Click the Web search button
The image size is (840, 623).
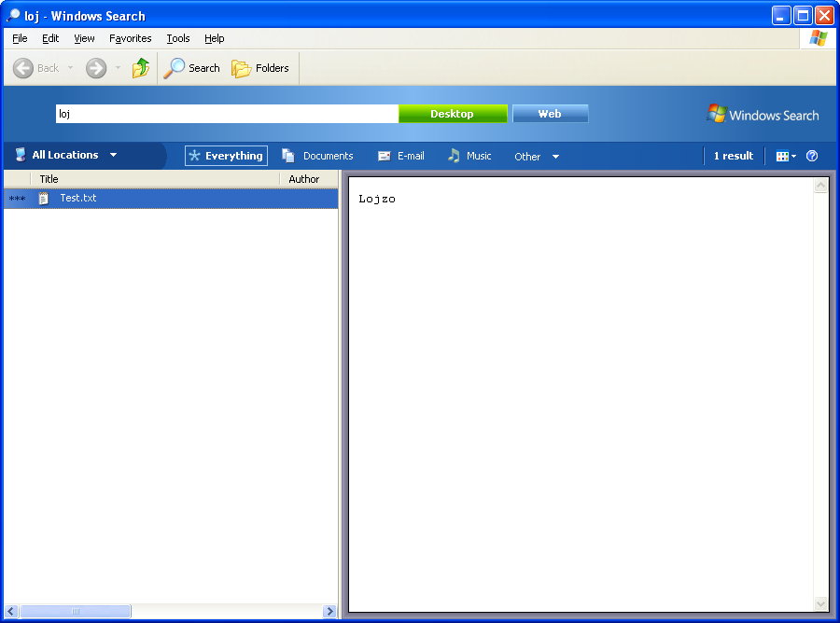(550, 114)
